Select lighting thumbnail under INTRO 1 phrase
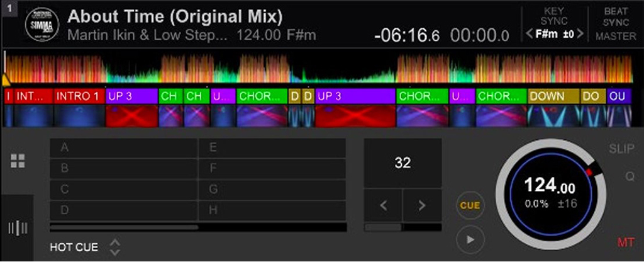 click(80, 116)
